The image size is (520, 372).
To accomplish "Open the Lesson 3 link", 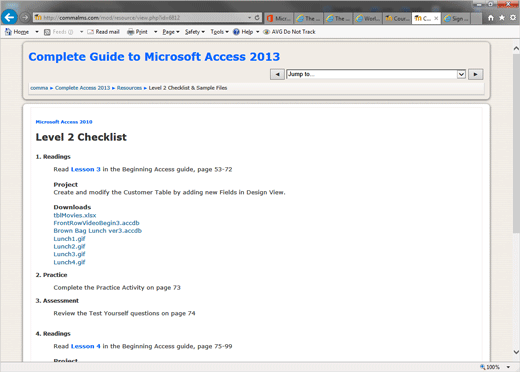I will coord(86,169).
